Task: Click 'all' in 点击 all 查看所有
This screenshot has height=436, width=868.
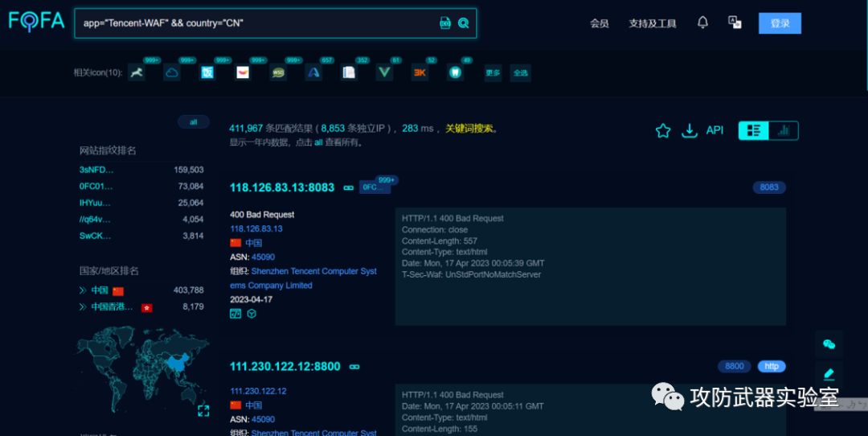Action: tap(318, 143)
